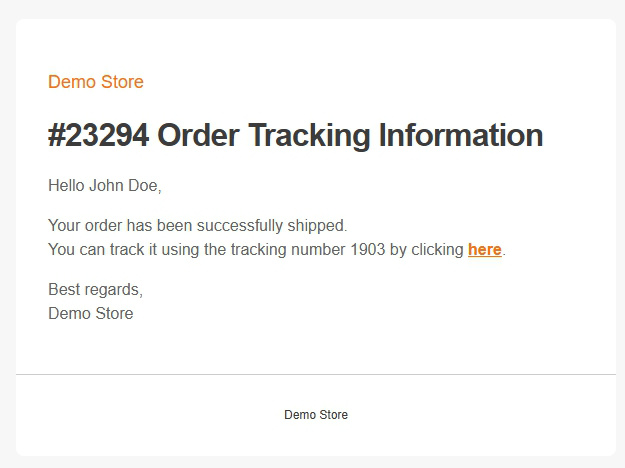625x468 pixels.
Task: Click the word 'Information' in the heading
Action: (x=461, y=135)
